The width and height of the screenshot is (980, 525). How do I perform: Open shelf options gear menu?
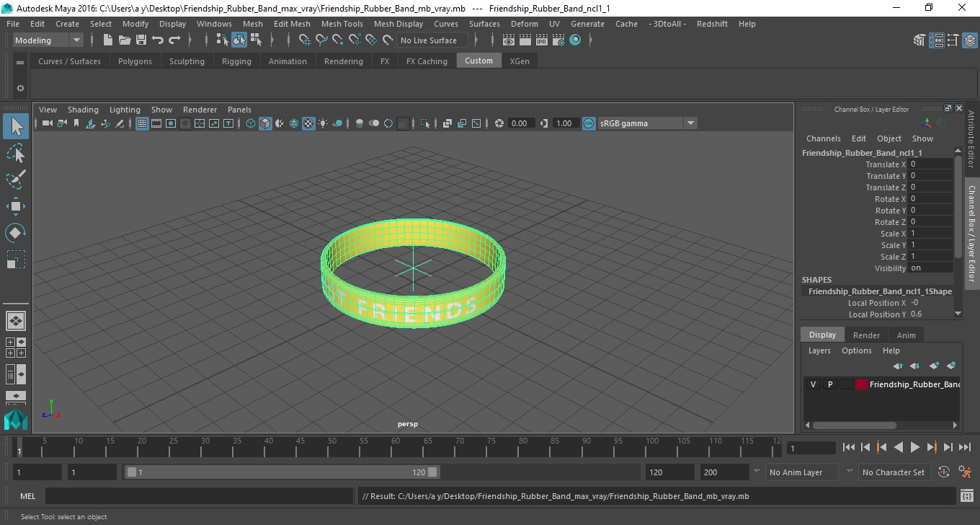tap(20, 88)
